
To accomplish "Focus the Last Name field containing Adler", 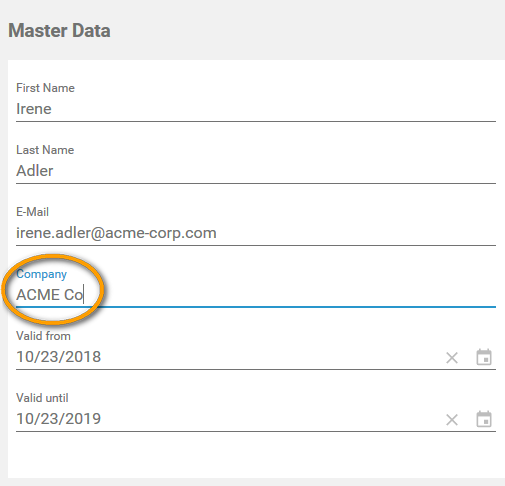I will 256,171.
